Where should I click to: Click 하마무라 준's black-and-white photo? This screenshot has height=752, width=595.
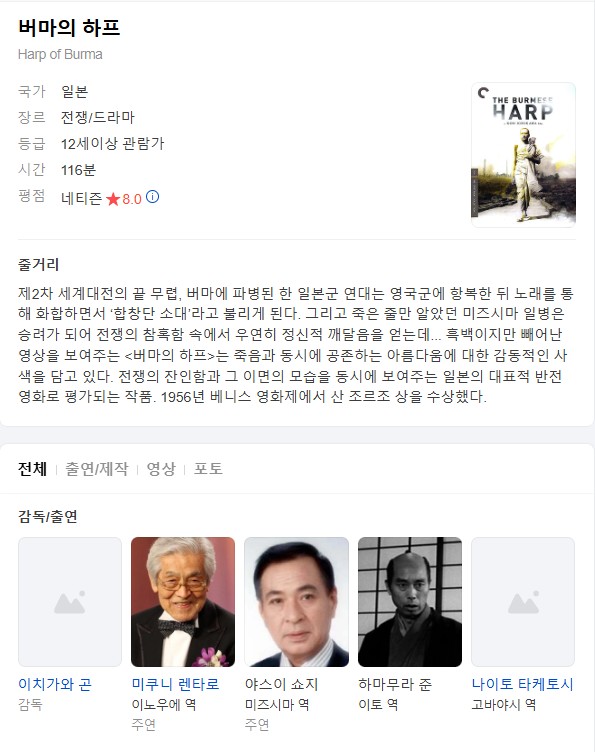click(x=410, y=602)
